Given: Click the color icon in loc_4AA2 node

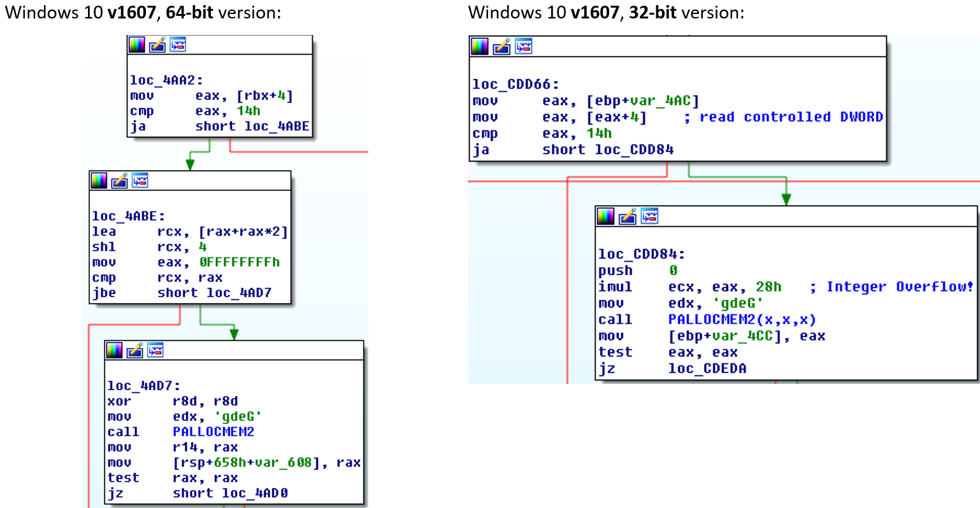Looking at the screenshot, I should (137, 45).
